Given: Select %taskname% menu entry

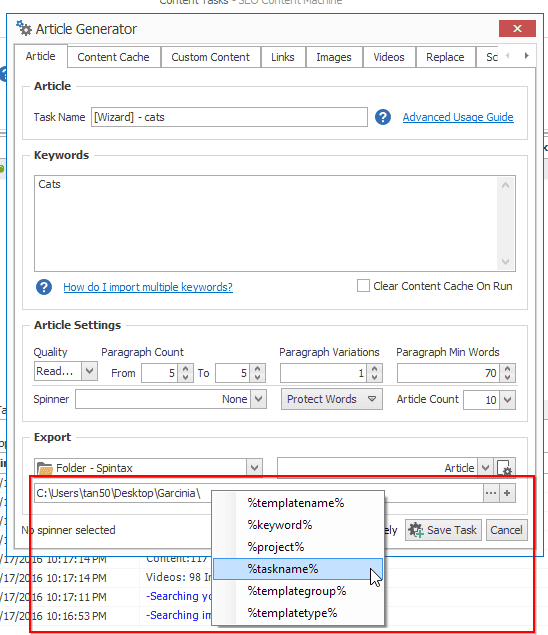Looking at the screenshot, I should point(298,569).
